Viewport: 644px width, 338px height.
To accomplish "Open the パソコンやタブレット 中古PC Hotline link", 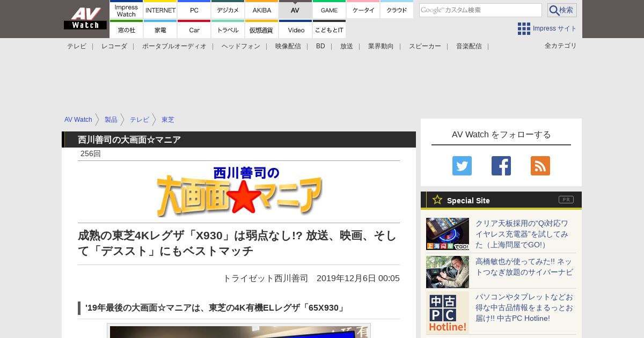I will click(x=524, y=307).
